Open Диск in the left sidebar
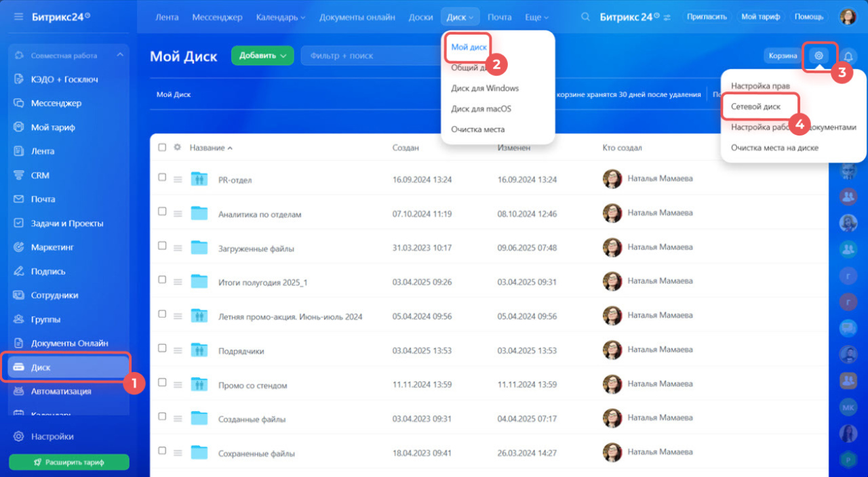This screenshot has height=477, width=868. (x=68, y=367)
